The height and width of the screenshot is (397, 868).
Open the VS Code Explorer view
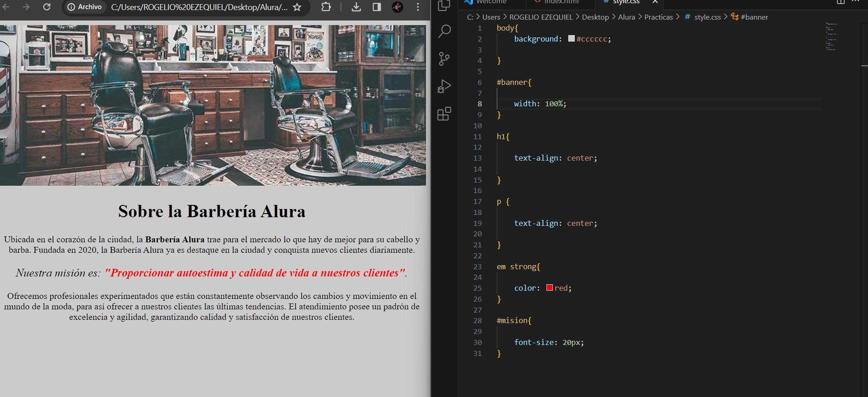tap(444, 5)
